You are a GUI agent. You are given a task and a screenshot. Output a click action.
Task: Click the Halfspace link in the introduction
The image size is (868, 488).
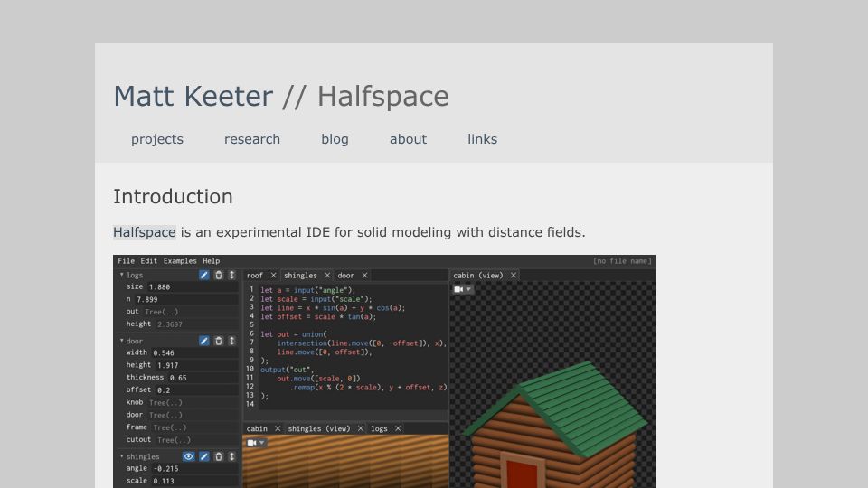coord(145,232)
